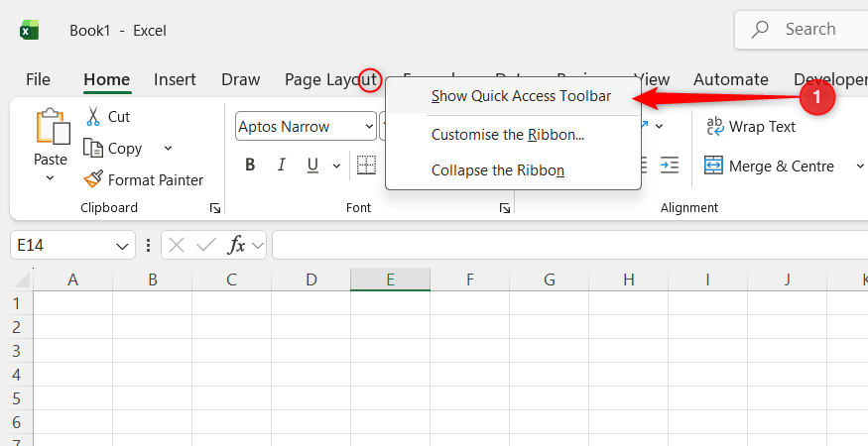Open the Font settings dialog launcher
Image resolution: width=868 pixels, height=446 pixels.
[505, 208]
